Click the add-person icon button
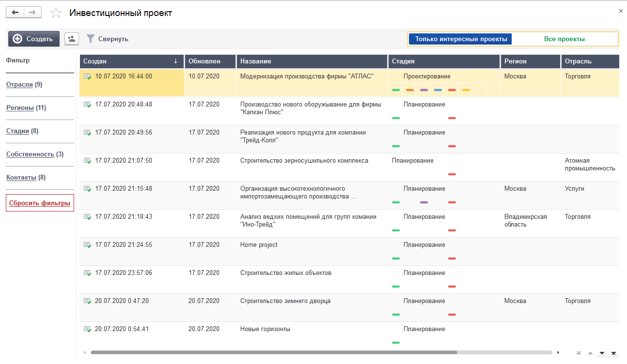This screenshot has width=627, height=364. pos(72,39)
